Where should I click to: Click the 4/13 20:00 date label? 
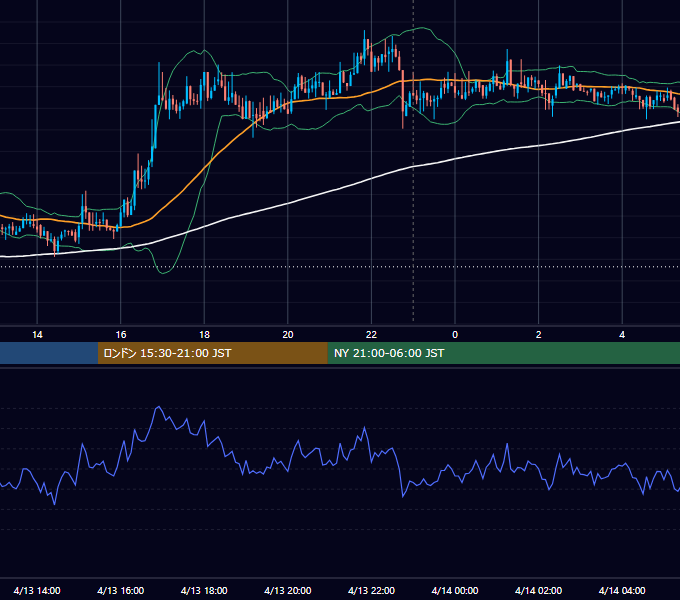tap(288, 590)
